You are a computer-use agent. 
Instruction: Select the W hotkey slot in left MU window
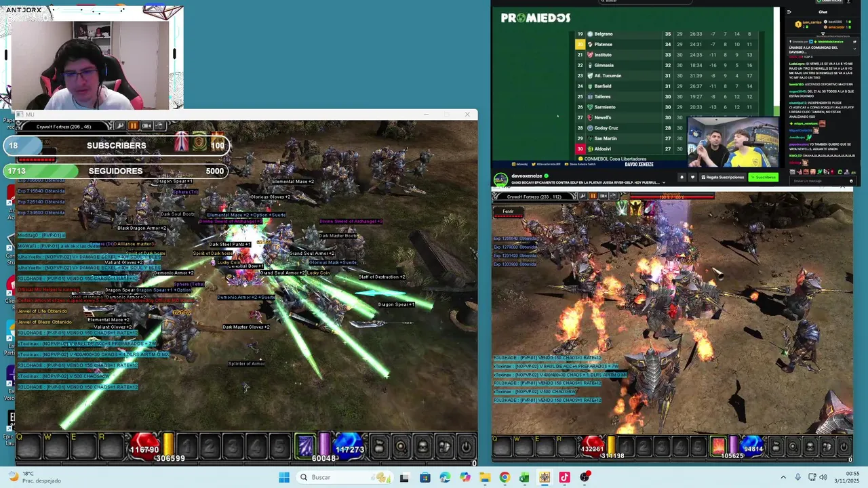(x=56, y=447)
